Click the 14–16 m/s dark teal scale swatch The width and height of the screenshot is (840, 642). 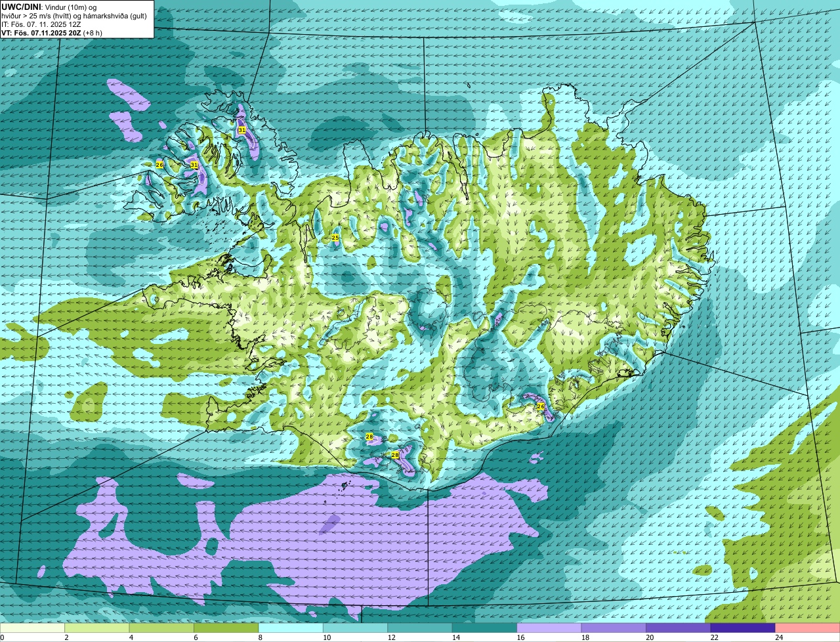point(484,628)
